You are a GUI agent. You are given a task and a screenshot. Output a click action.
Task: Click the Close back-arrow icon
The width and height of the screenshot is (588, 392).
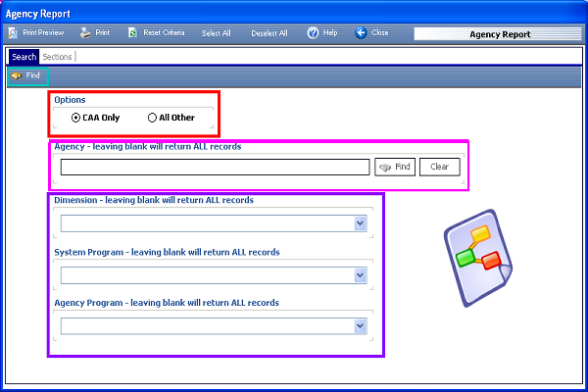click(361, 32)
